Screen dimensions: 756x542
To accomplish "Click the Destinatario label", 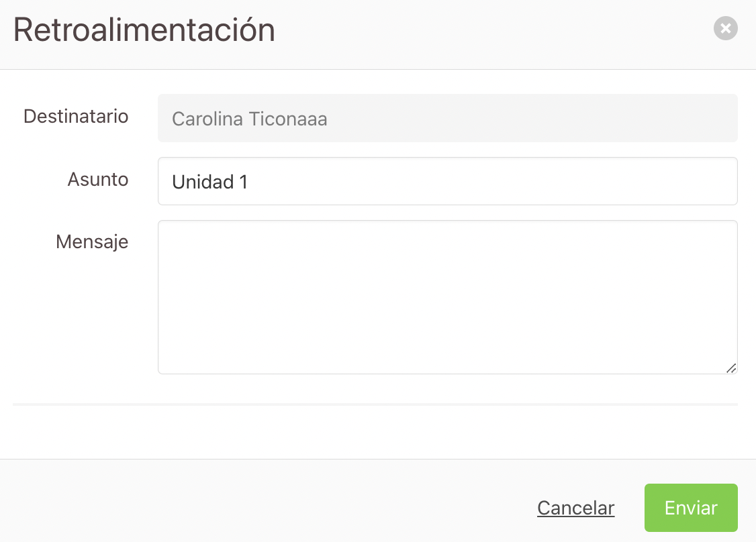I will pyautogui.click(x=76, y=117).
